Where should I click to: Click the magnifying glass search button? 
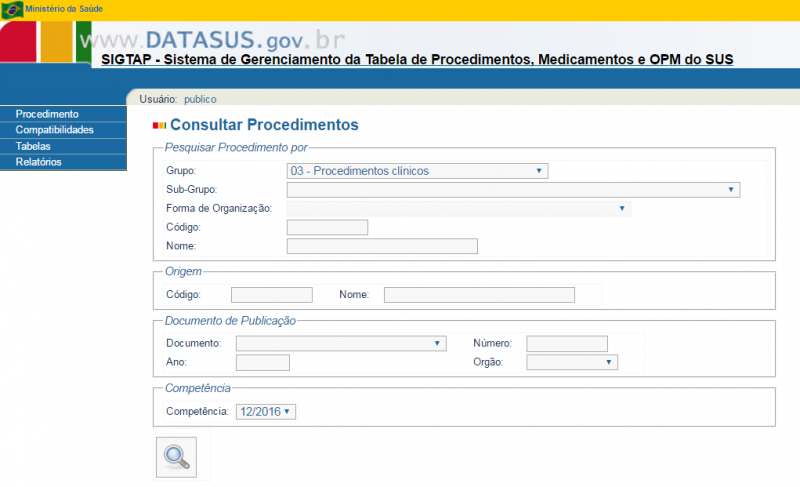coord(176,457)
